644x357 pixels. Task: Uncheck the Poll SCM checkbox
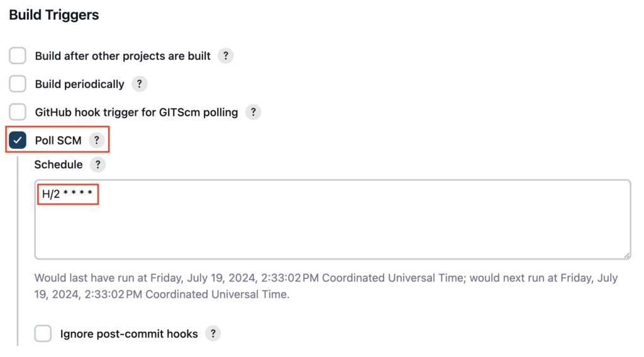18,140
